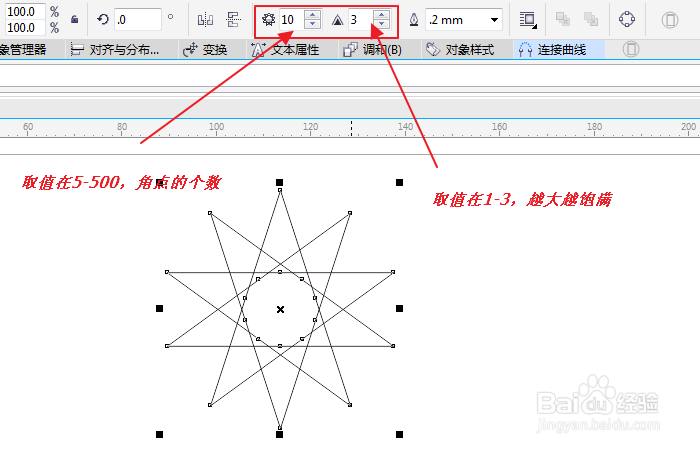Click the connect curves tab icon
700x450 pixels.
coord(525,50)
